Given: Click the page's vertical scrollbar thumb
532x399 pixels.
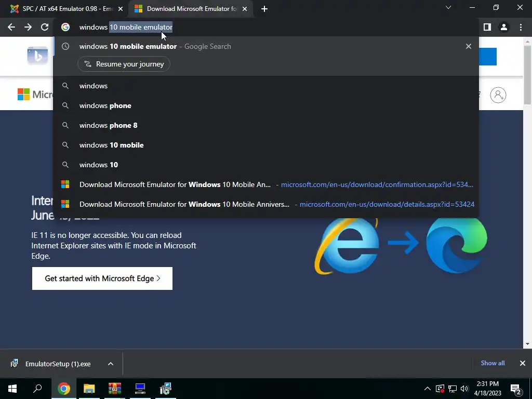Looking at the screenshot, I should [527, 75].
